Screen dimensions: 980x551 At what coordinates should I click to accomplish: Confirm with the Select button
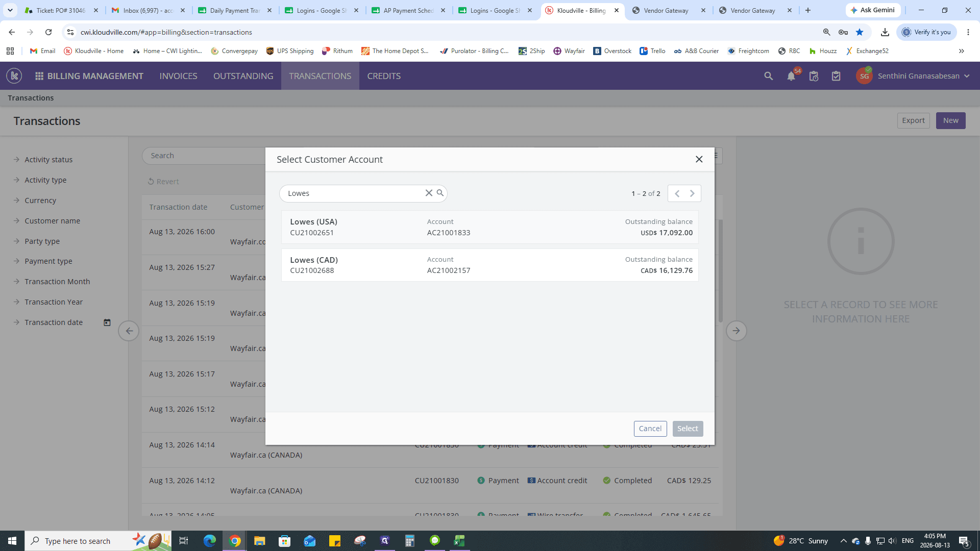688,429
